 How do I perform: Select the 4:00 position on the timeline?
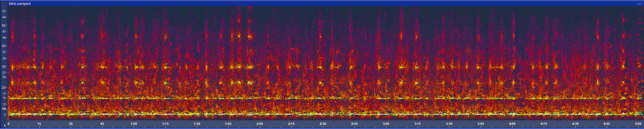tap(512, 124)
